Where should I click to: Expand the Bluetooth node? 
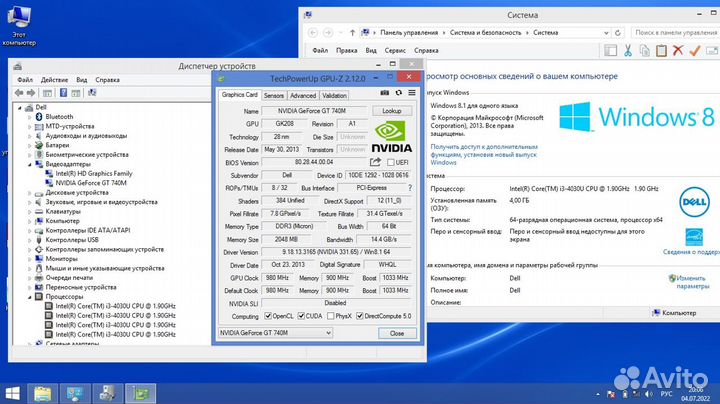click(30, 117)
